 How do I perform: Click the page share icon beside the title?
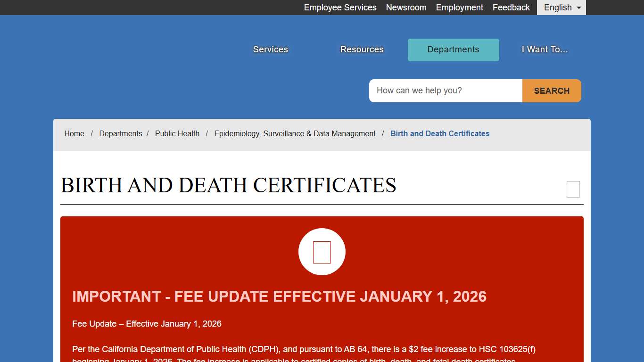pyautogui.click(x=573, y=189)
